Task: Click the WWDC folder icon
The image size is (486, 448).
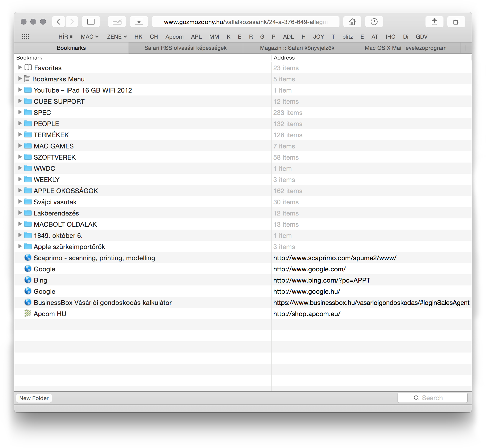Action: tap(28, 168)
